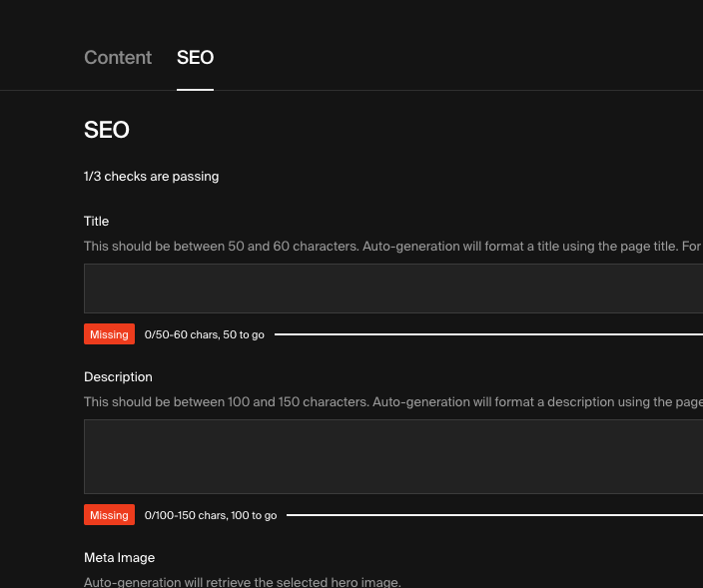Select the SEO tab
This screenshot has width=703, height=588.
pos(195,58)
